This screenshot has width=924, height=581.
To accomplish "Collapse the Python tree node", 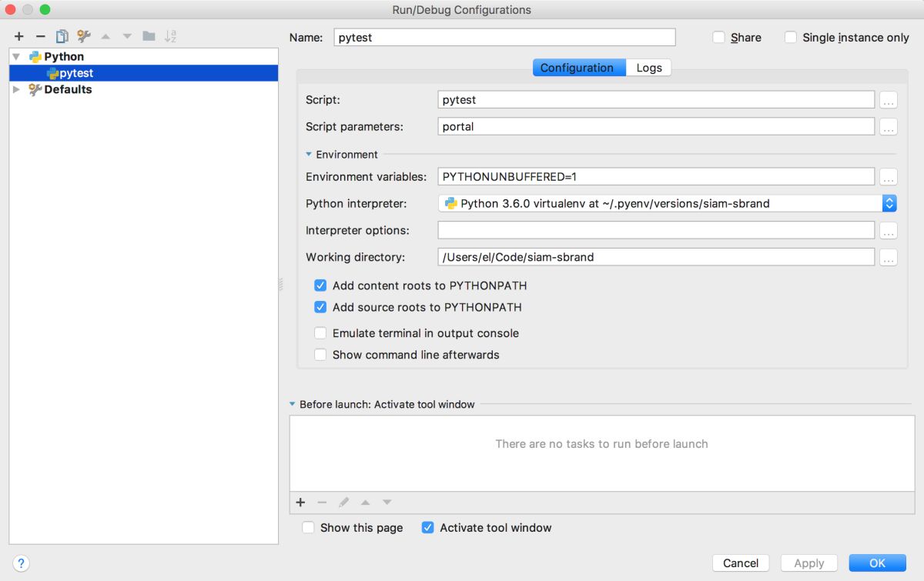I will [x=17, y=57].
